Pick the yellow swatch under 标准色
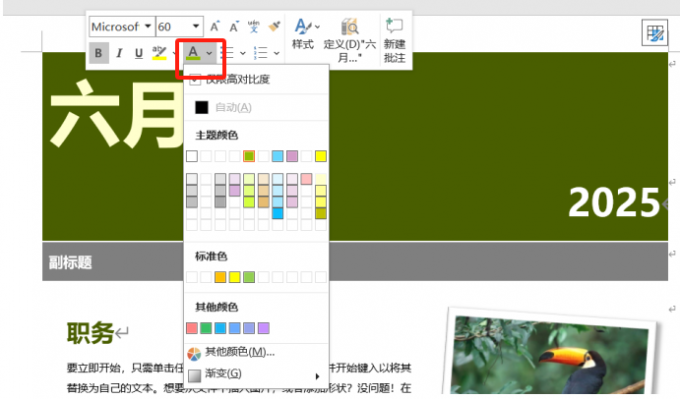680x399 pixels. pos(235,277)
